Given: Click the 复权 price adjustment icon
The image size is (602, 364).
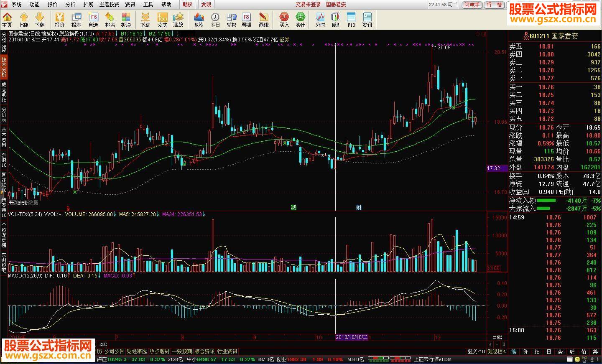Looking at the screenshot, I should point(231,20).
